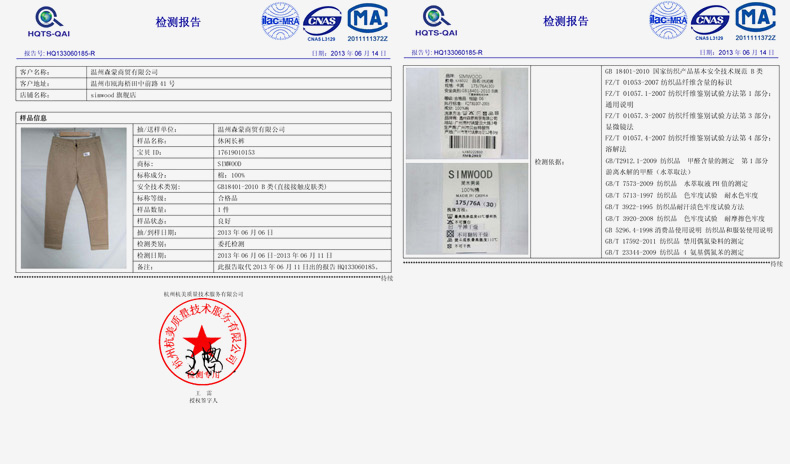Select report number HQ133060185-R on second page
The image size is (790, 464).
tap(458, 52)
